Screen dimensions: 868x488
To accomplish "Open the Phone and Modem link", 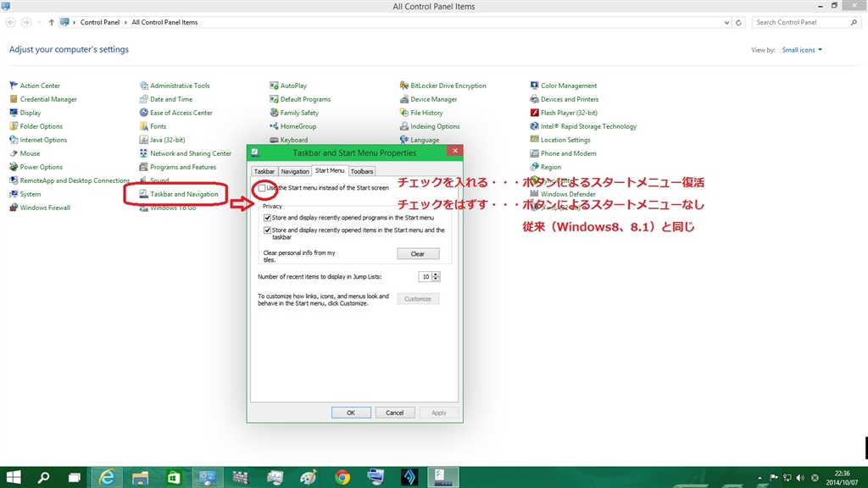I will [x=563, y=153].
